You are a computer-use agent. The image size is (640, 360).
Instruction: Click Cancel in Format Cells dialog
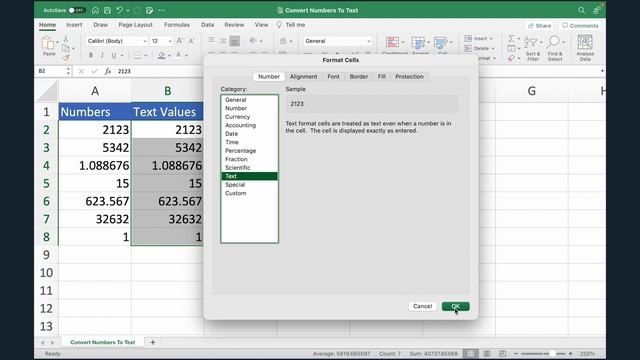(x=422, y=306)
